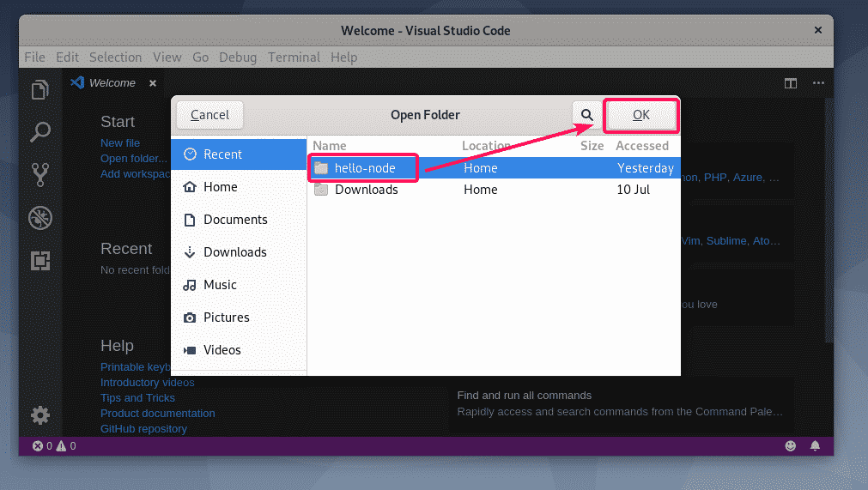The image size is (868, 490).
Task: Open the Search view in activity bar
Action: pyautogui.click(x=40, y=132)
